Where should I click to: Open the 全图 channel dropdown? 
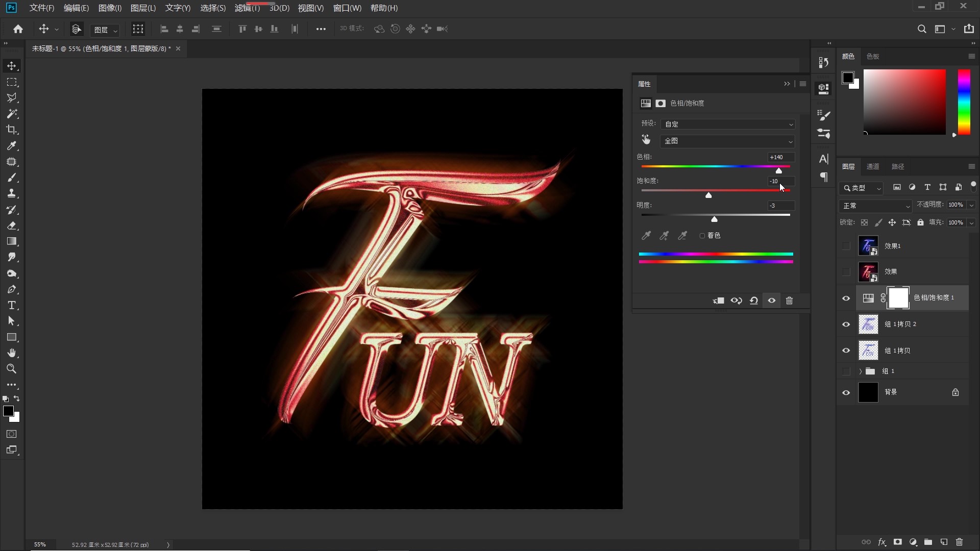pyautogui.click(x=727, y=141)
